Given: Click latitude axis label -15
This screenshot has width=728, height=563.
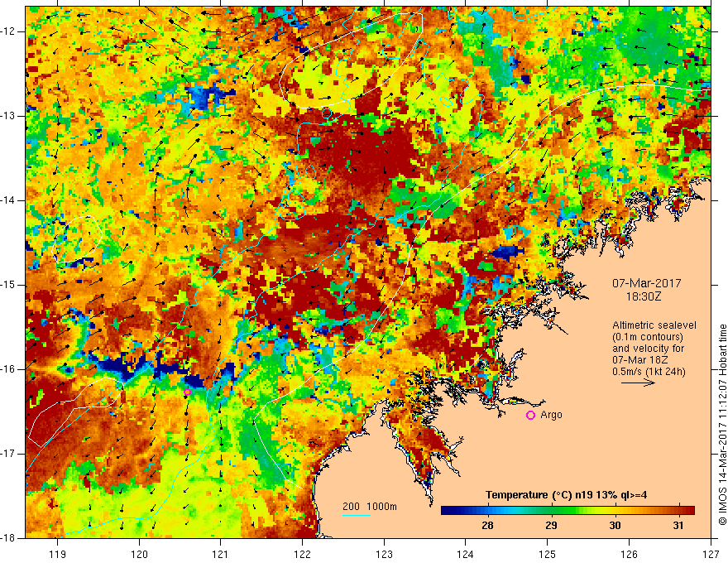Looking at the screenshot, I should point(8,285).
